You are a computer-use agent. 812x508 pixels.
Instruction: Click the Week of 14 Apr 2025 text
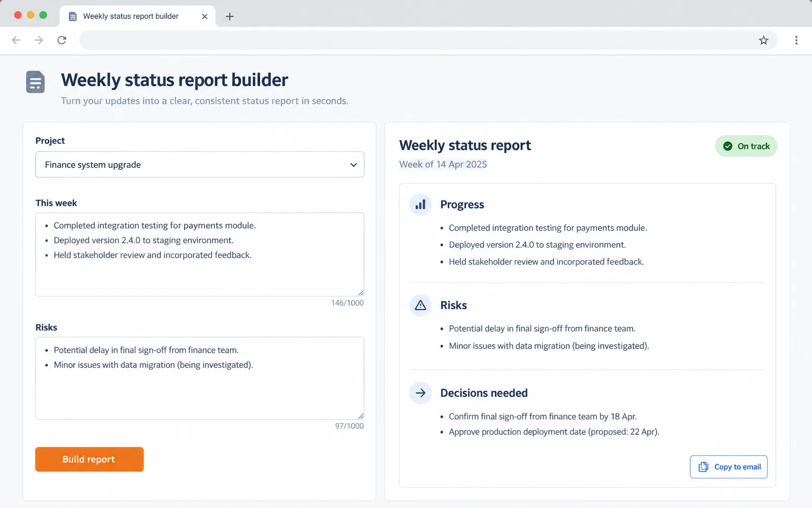pos(443,164)
